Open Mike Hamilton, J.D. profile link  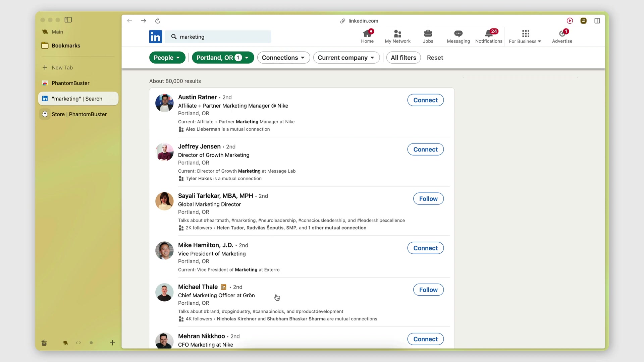[x=205, y=245]
